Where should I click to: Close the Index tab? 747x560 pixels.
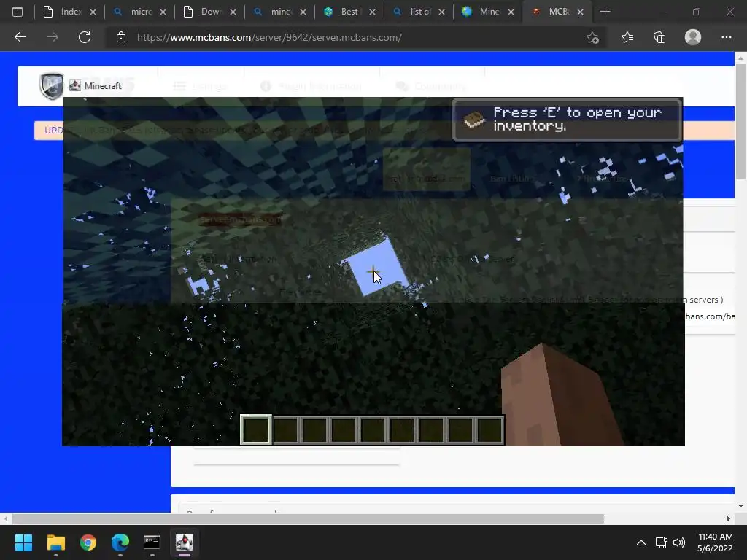click(x=93, y=12)
